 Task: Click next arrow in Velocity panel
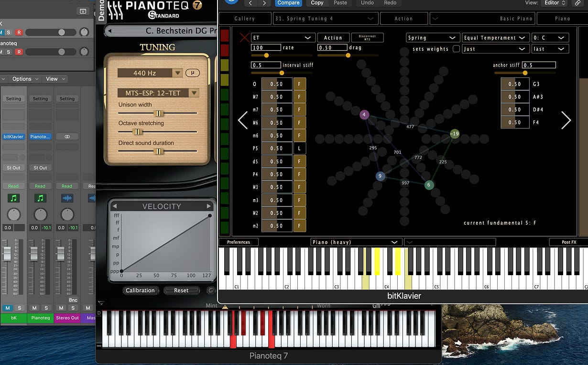(208, 206)
